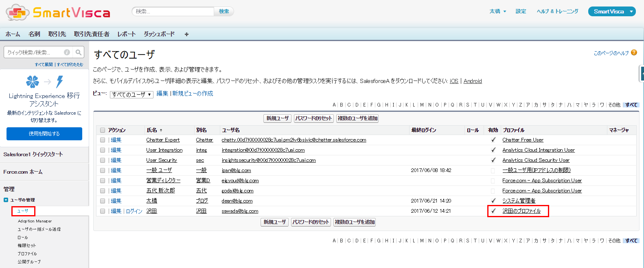Open ヘルプ & トレーニング link

tap(557, 11)
